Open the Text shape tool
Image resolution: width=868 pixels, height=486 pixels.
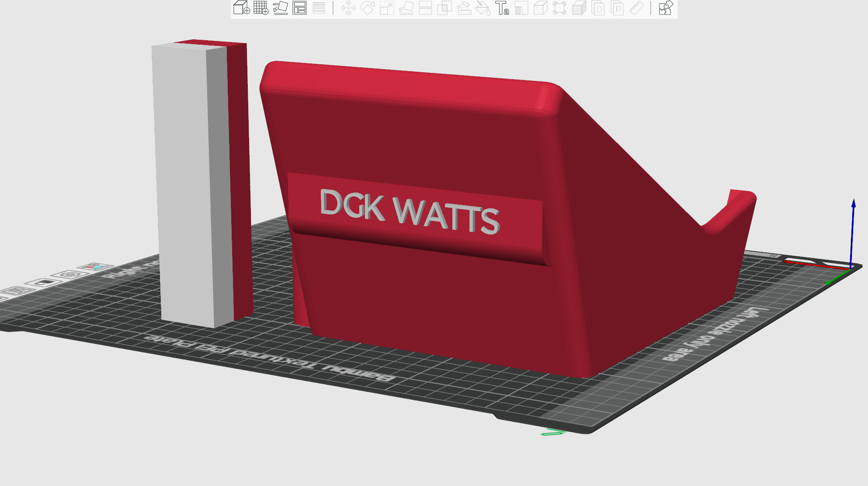tap(502, 8)
